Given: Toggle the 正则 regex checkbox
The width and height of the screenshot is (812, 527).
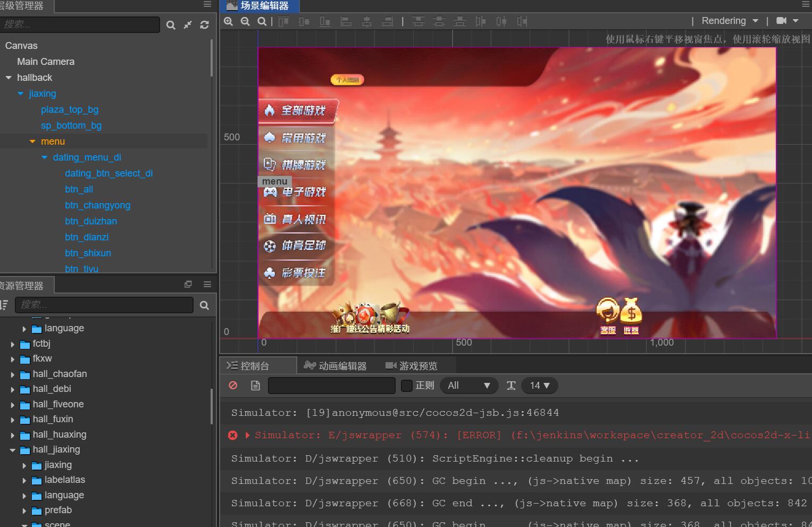Looking at the screenshot, I should coord(407,386).
